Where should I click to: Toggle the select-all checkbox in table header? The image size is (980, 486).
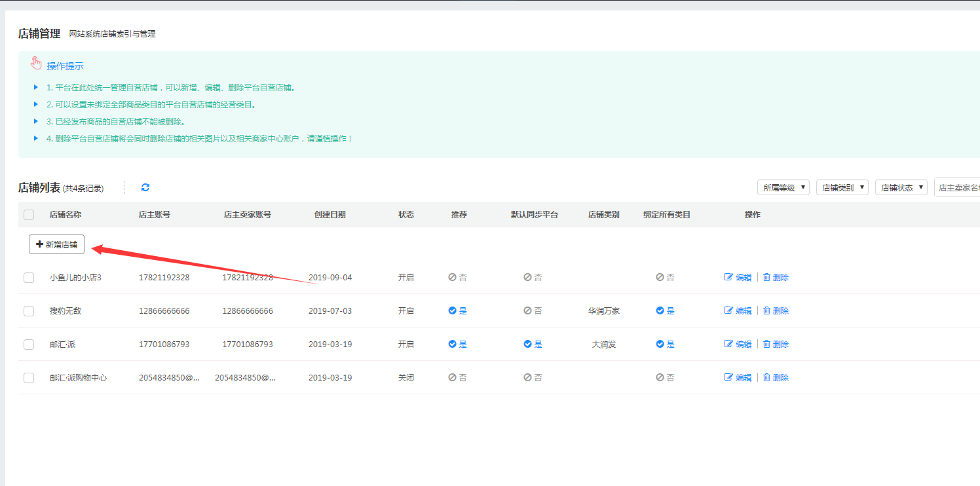click(29, 215)
